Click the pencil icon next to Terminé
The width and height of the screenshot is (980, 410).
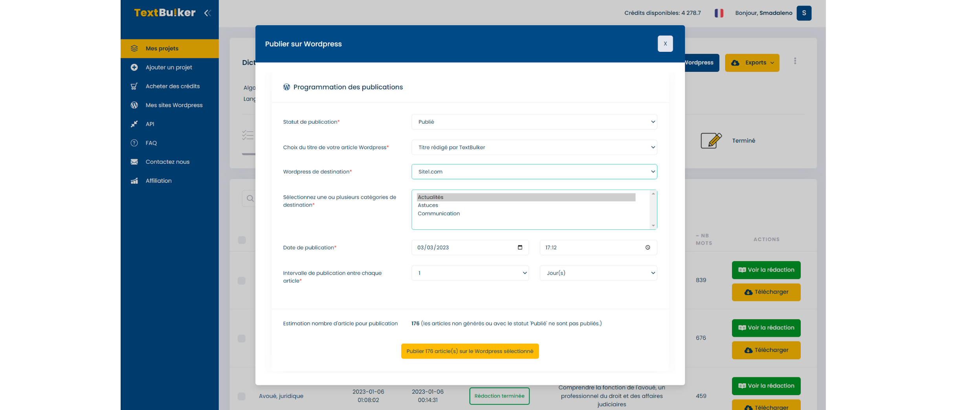711,140
